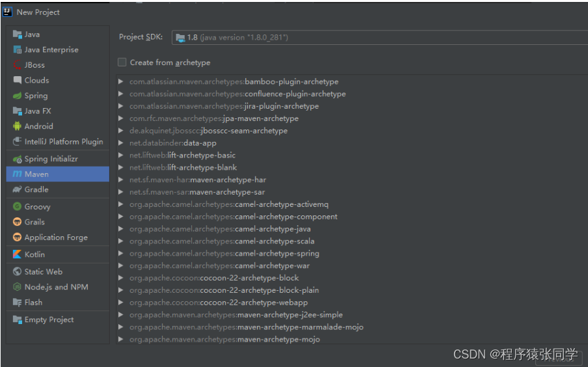Select camel-archetype-scala row text
588x367 pixels.
(x=222, y=241)
